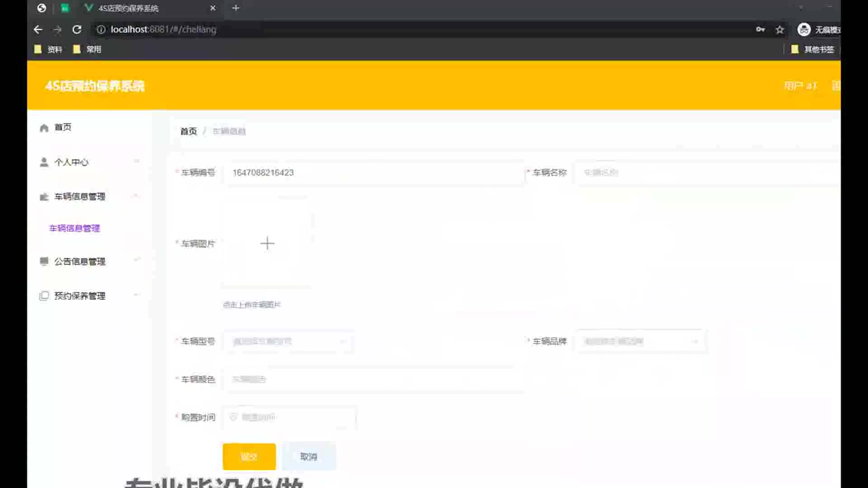Select the 车辆信息管理 submenu item
Image resolution: width=868 pixels, height=488 pixels.
[x=75, y=228]
